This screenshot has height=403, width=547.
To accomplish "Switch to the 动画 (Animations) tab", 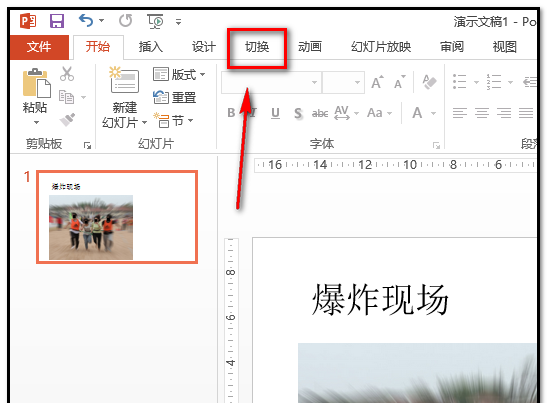I will coord(310,46).
